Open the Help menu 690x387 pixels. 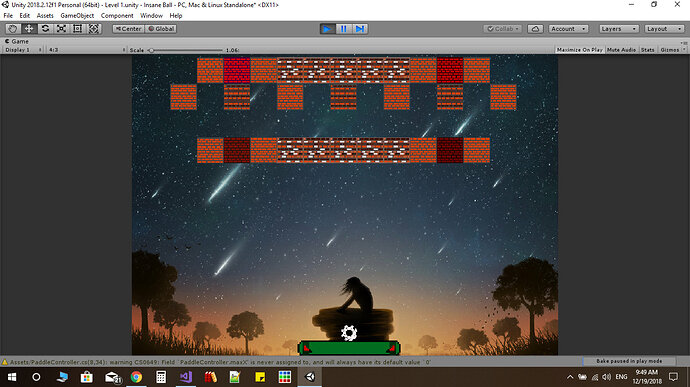click(176, 15)
